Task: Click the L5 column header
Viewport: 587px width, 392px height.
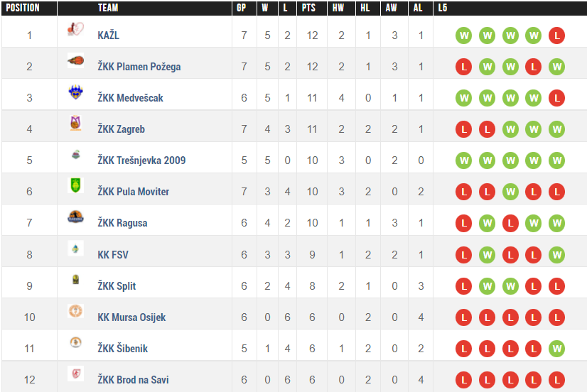Action: tap(443, 9)
